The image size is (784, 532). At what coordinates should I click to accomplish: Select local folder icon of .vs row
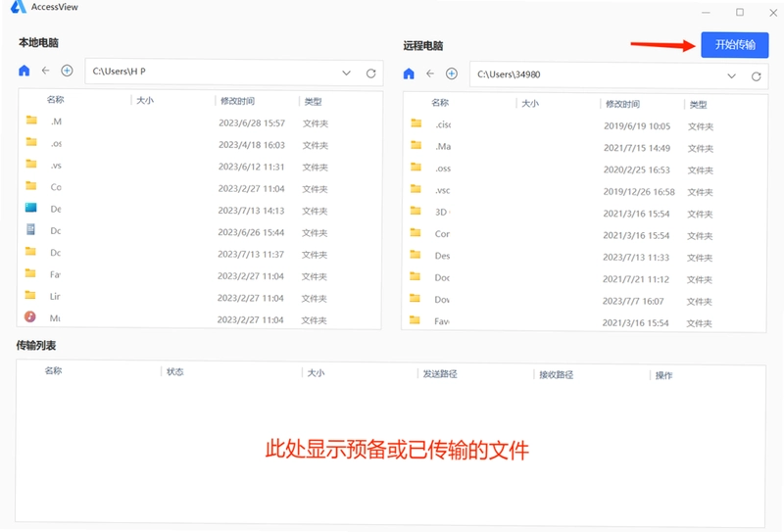31,164
